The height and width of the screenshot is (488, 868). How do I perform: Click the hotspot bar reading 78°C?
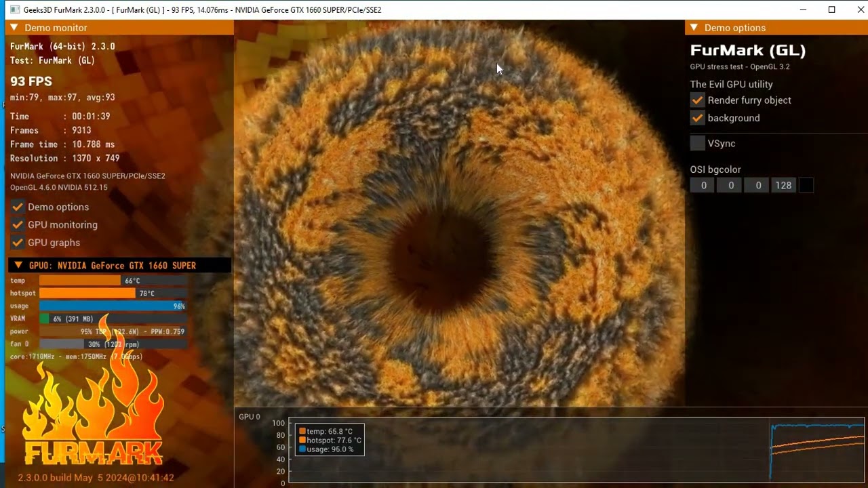(113, 293)
